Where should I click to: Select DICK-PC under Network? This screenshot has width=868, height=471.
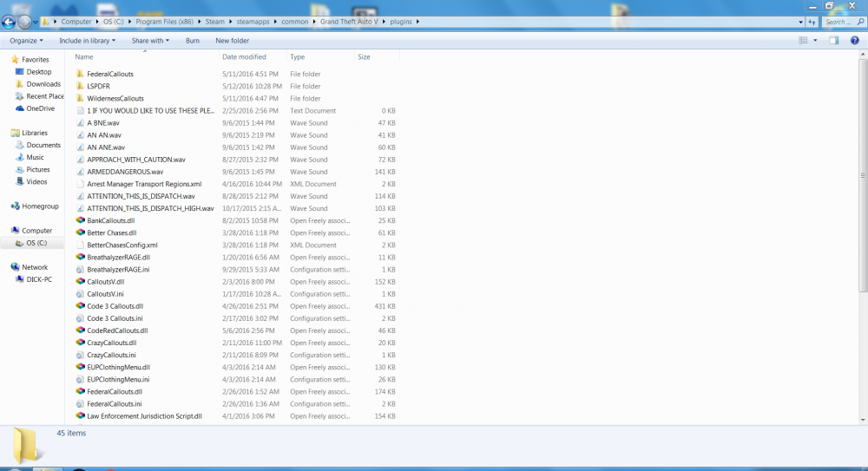[39, 279]
